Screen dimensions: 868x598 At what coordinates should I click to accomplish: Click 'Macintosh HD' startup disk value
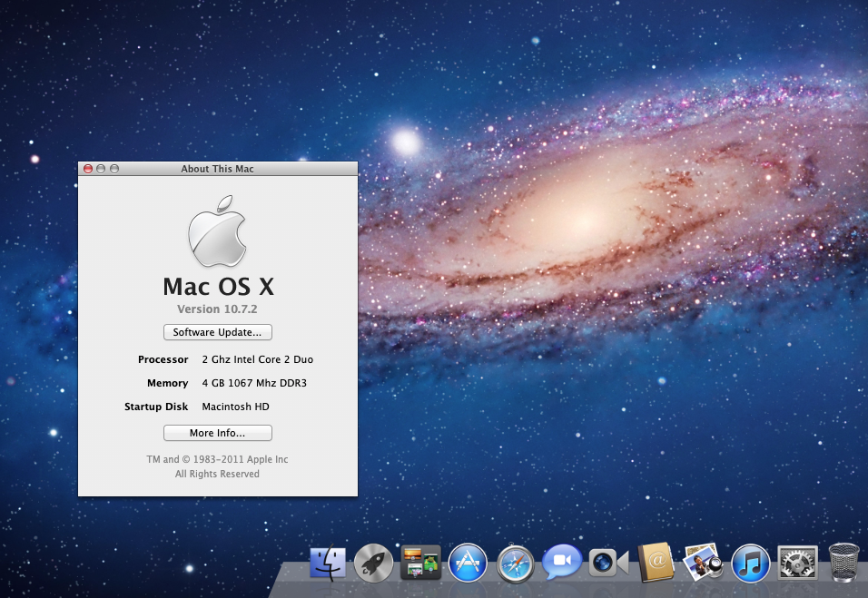tap(235, 407)
